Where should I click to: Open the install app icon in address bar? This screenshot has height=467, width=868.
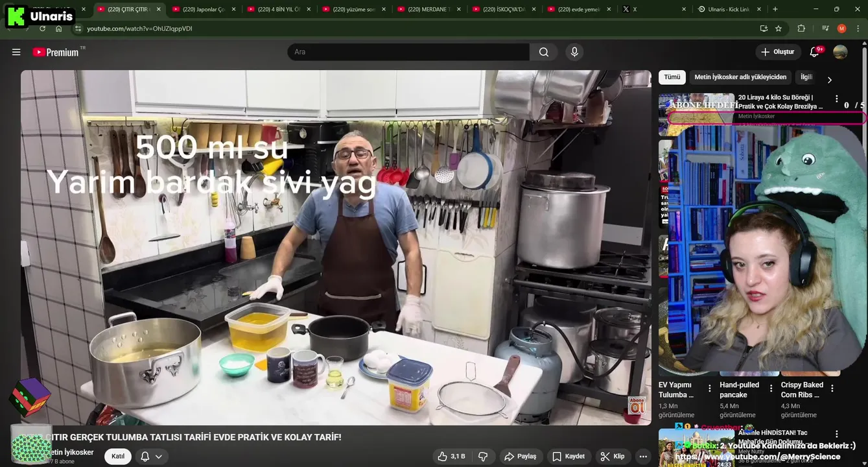764,29
